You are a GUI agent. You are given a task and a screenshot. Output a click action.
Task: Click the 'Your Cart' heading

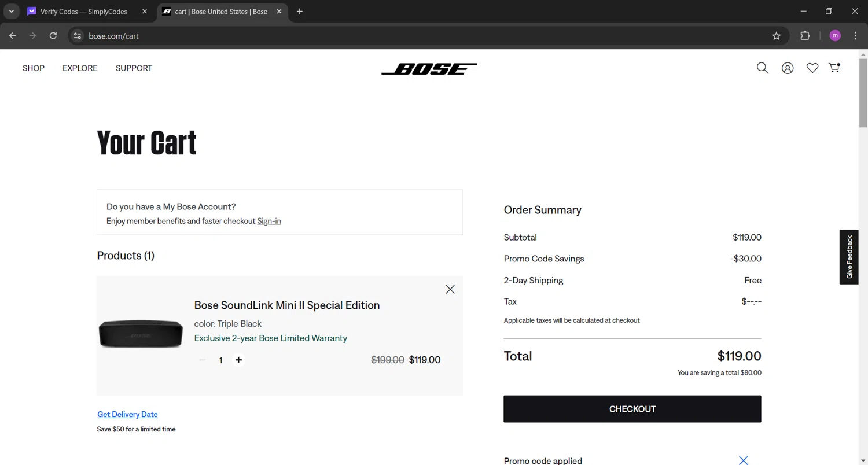(147, 143)
